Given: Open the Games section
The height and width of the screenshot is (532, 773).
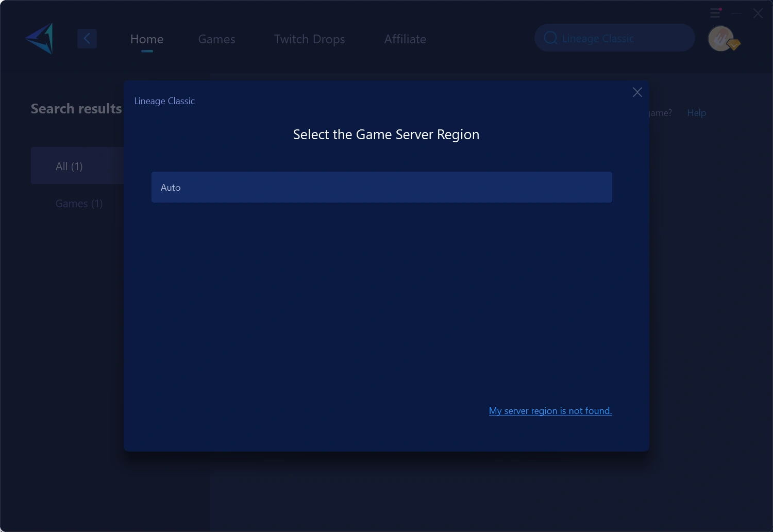Looking at the screenshot, I should [x=216, y=39].
